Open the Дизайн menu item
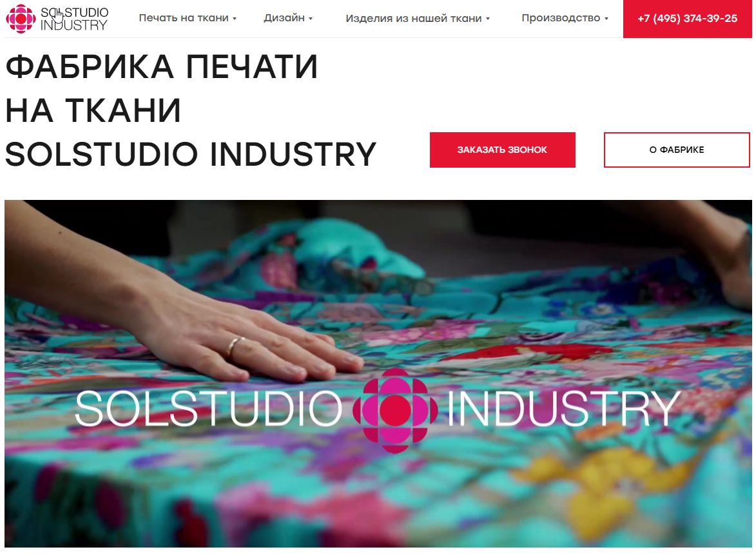The image size is (756, 554). click(x=284, y=18)
